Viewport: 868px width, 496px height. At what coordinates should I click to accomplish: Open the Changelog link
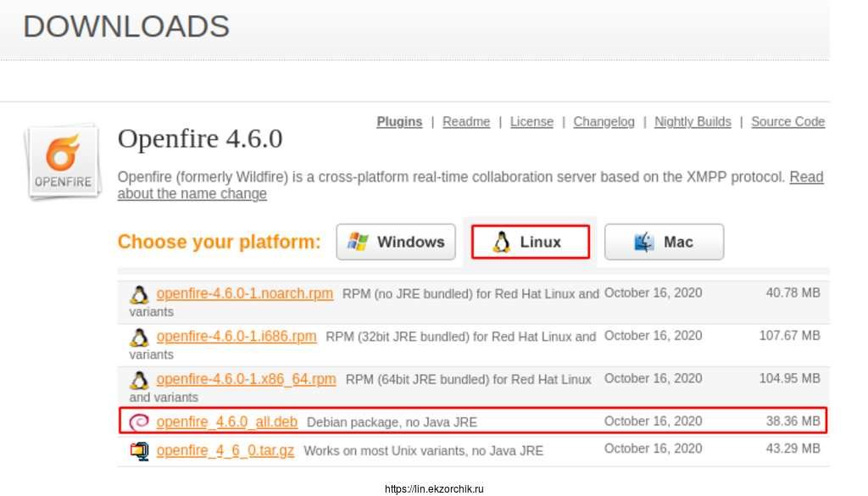604,122
